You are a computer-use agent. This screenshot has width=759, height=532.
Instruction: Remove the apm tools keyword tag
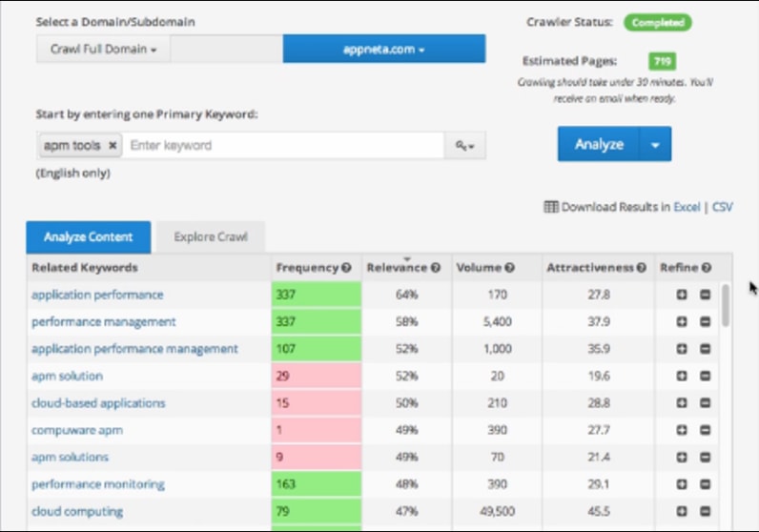coord(113,146)
